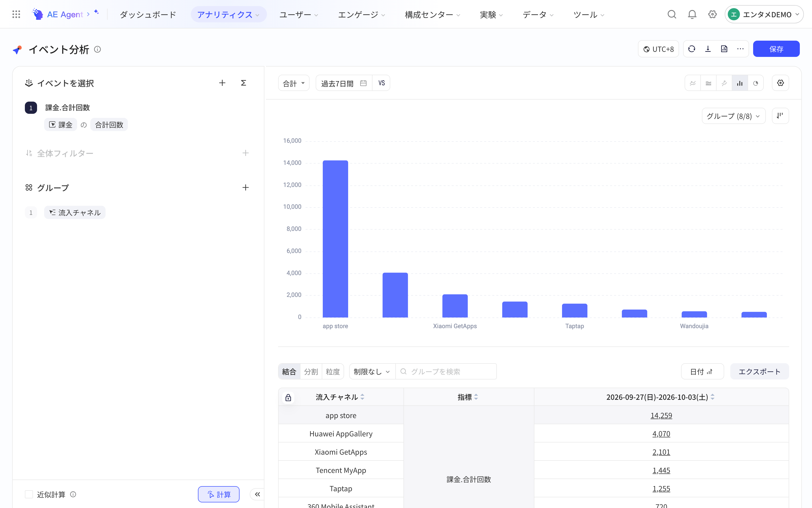The height and width of the screenshot is (508, 812).
Task: Click the lock icon in the table header
Action: click(x=288, y=398)
